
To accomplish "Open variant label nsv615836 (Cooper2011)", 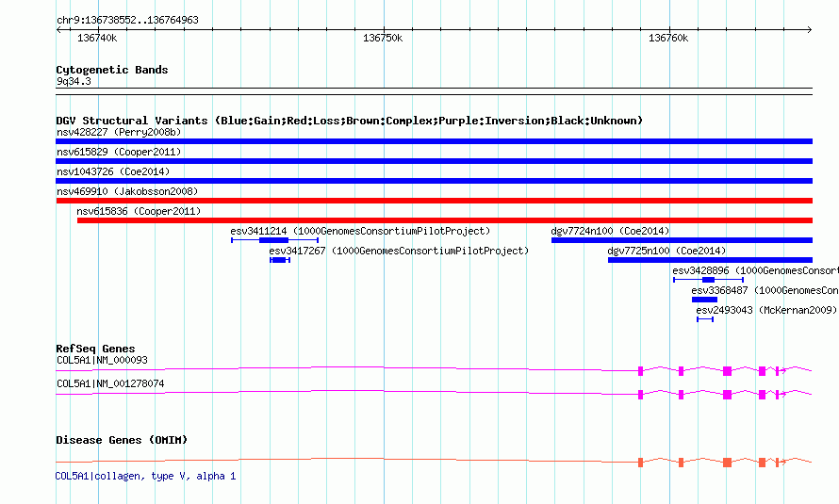I will point(139,211).
